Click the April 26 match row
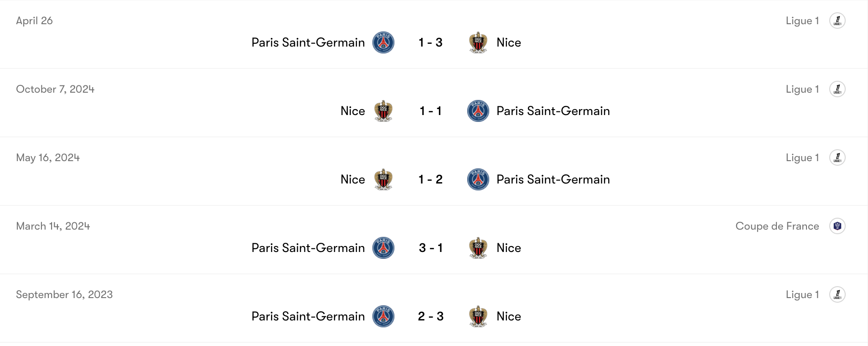Viewport: 868px width, 346px height. (433, 34)
